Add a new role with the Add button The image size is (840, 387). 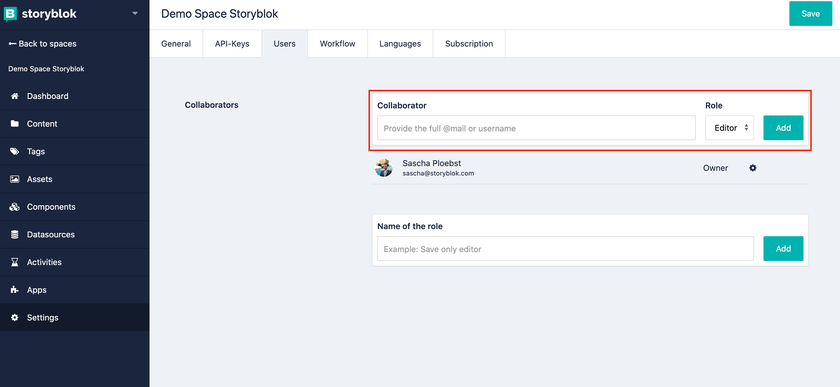pos(783,249)
